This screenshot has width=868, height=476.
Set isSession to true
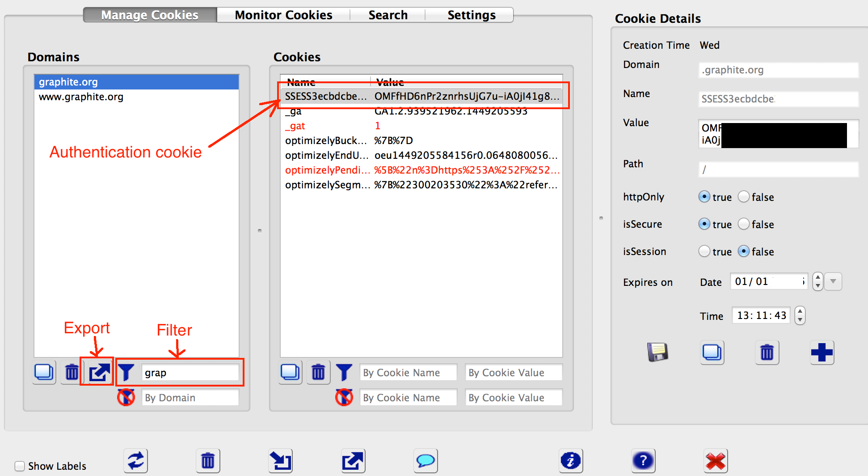point(704,251)
